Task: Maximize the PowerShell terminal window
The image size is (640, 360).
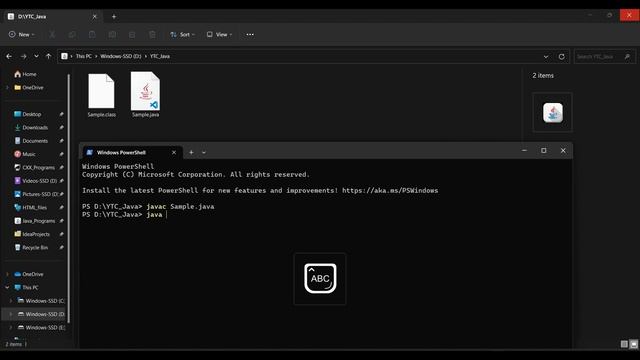Action: pos(544,151)
